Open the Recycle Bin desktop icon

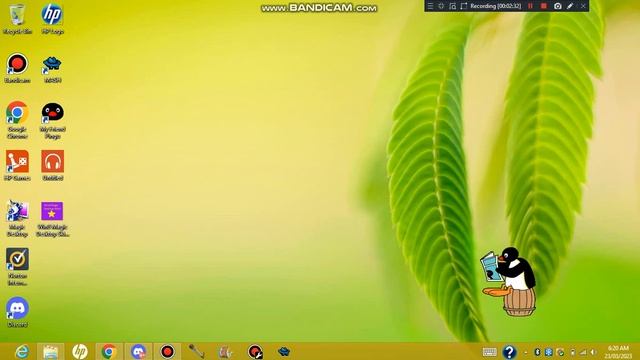17,18
